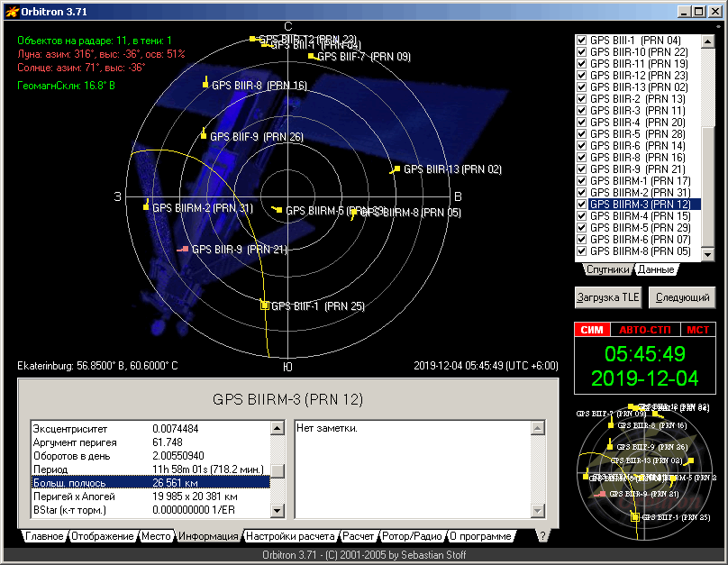Click into the 'Нет заметки.' notes field
Viewport: 728px width, 565px height.
click(413, 469)
